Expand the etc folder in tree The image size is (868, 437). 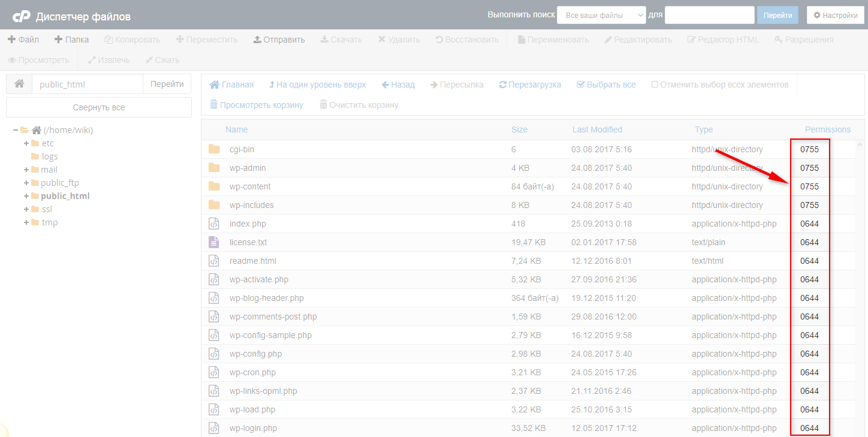(26, 143)
